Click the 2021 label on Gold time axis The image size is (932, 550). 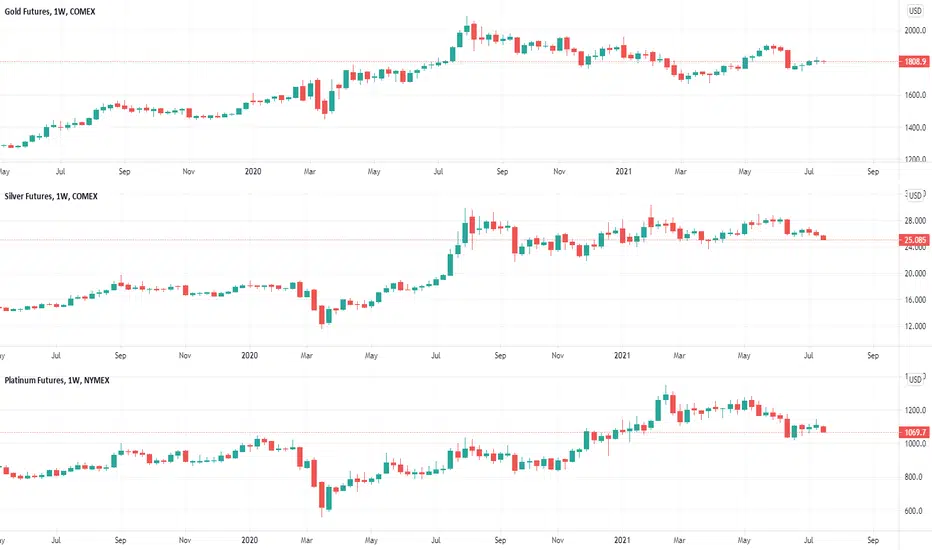623,171
